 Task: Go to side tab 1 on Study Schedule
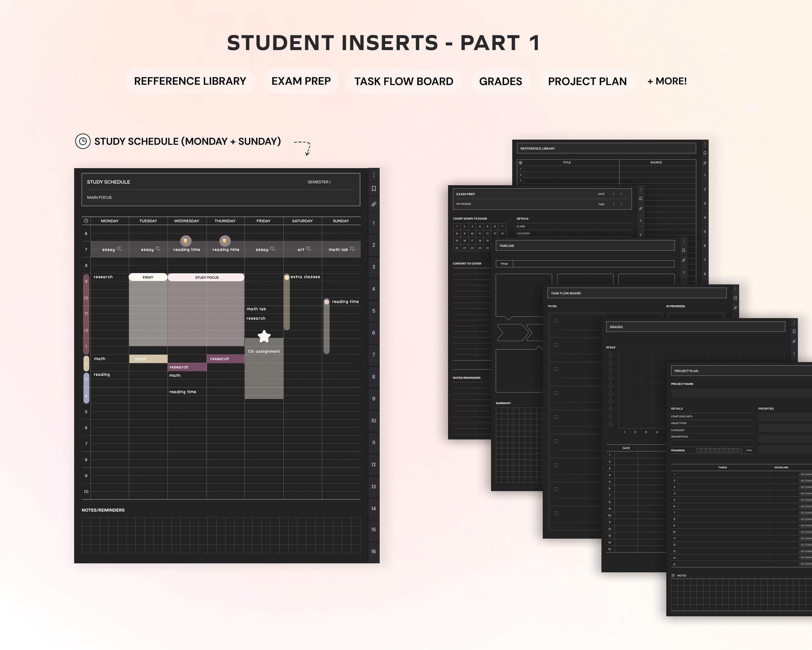click(374, 223)
